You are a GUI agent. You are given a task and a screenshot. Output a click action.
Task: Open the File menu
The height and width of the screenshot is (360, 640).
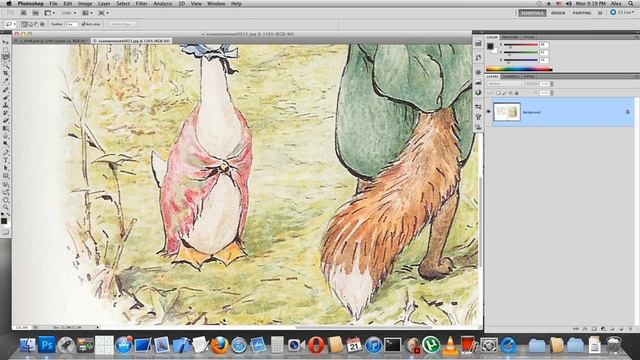53,3
